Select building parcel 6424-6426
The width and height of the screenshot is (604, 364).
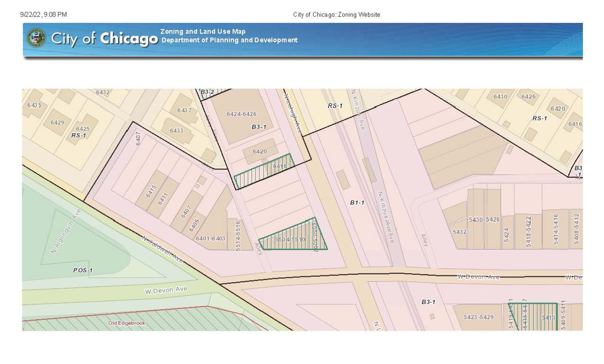[x=241, y=114]
